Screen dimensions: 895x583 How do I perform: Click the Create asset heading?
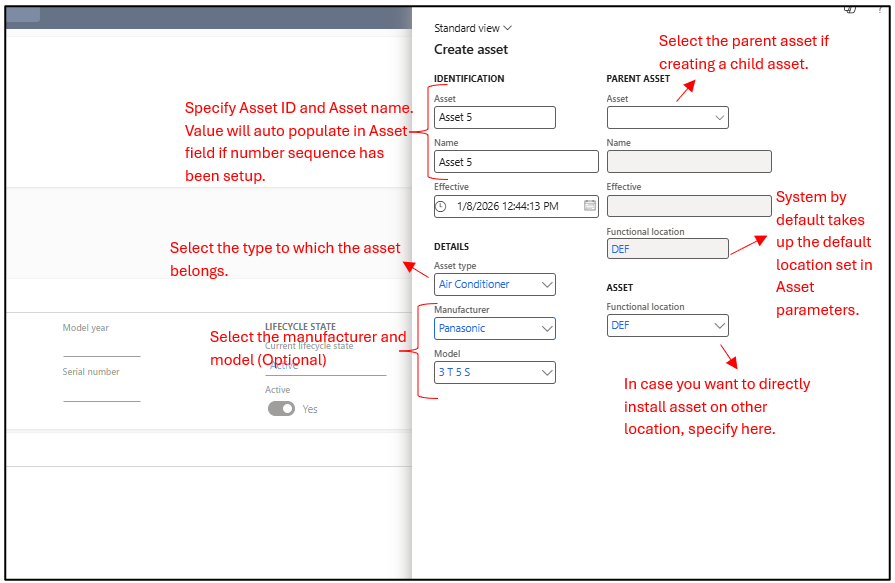point(471,50)
